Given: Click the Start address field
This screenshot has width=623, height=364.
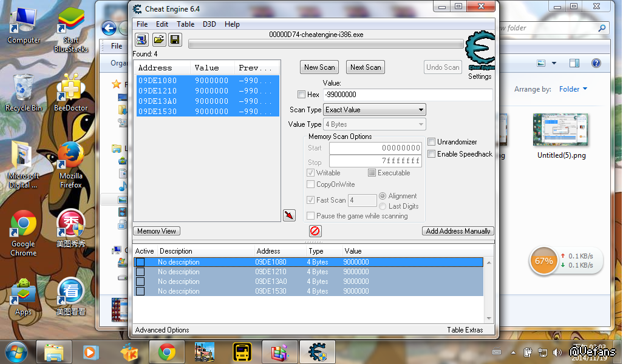Looking at the screenshot, I should tap(375, 148).
